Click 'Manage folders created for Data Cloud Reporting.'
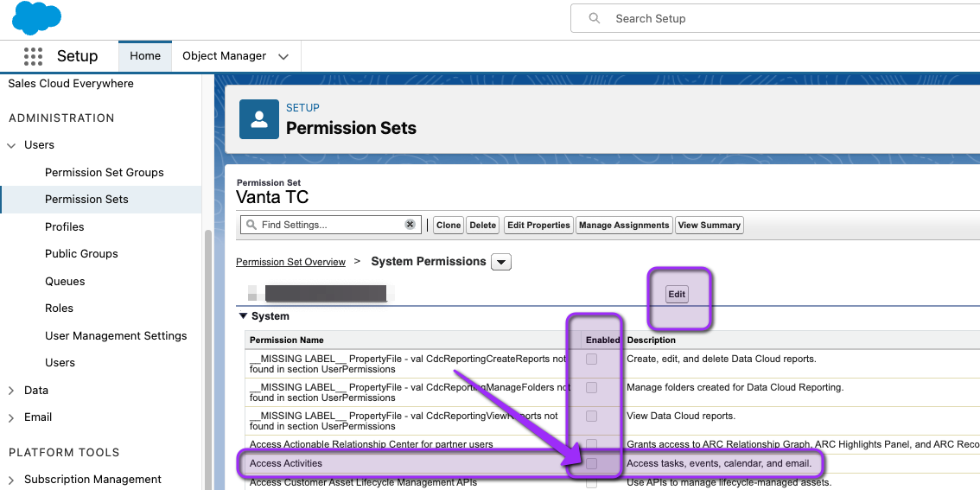Viewport: 980px width, 490px height. pos(735,387)
